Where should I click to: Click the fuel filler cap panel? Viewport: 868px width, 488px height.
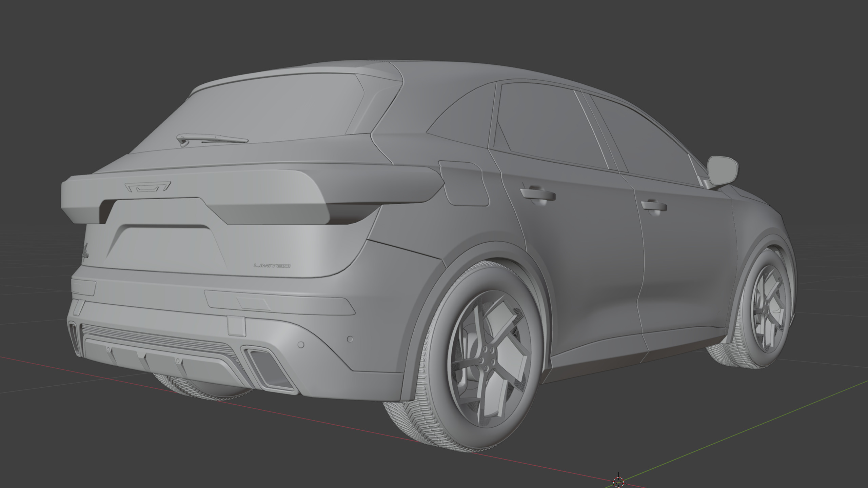click(464, 183)
